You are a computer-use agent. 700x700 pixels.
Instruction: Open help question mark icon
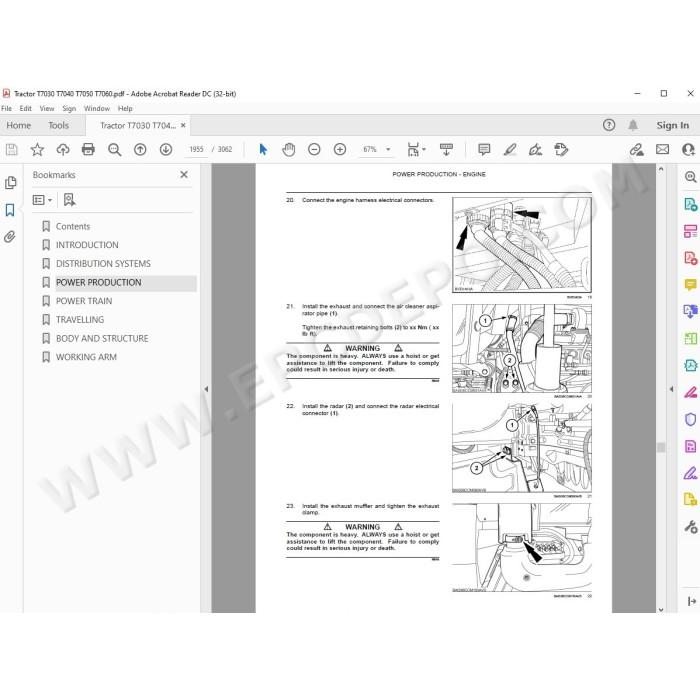[x=608, y=125]
